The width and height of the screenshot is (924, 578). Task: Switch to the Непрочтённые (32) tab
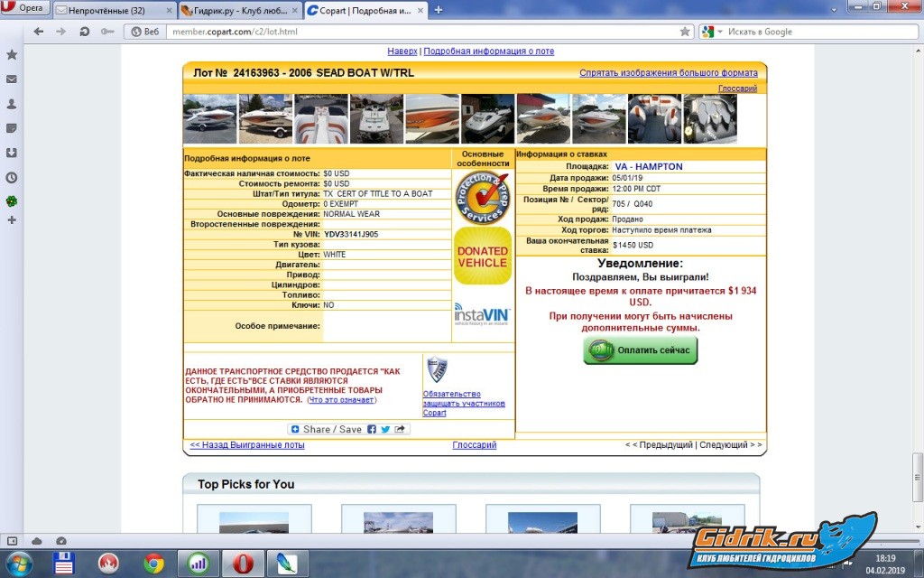click(112, 11)
